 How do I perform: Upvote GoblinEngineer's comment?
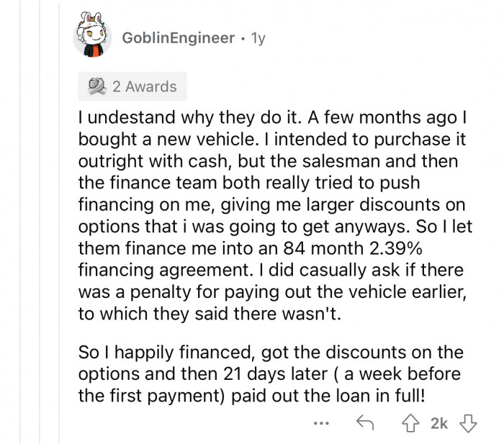(x=410, y=423)
